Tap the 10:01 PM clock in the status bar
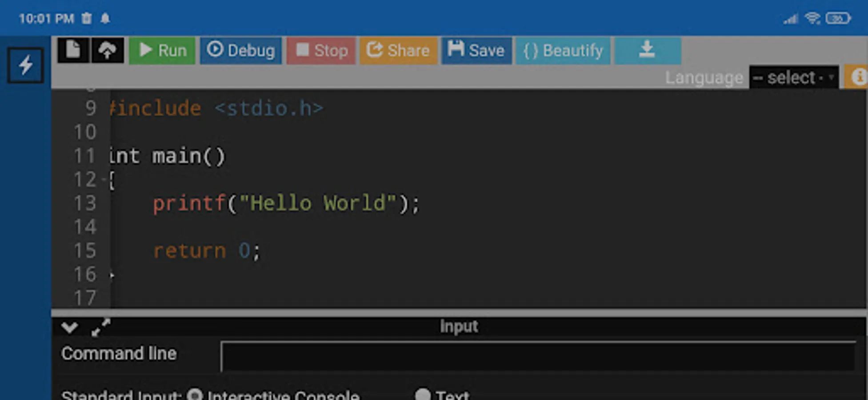This screenshot has width=868, height=400. (46, 19)
